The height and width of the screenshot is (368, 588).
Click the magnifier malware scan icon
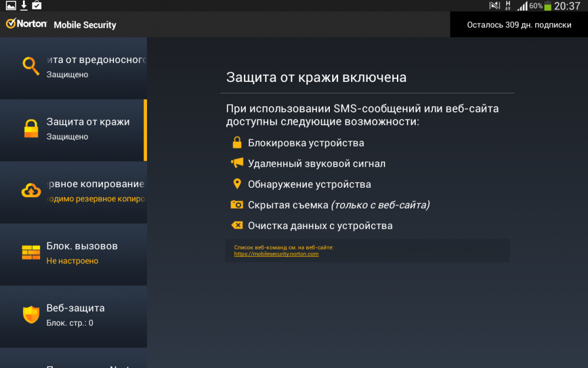click(31, 66)
